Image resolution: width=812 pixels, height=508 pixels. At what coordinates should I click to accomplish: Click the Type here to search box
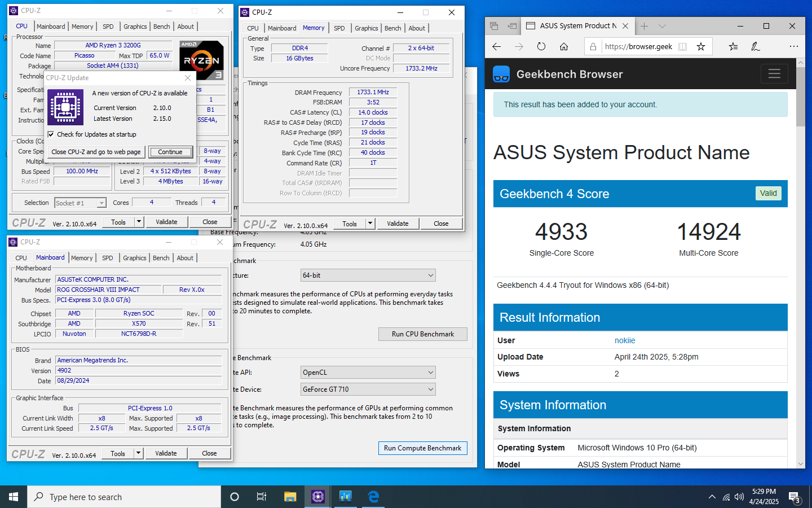[124, 497]
